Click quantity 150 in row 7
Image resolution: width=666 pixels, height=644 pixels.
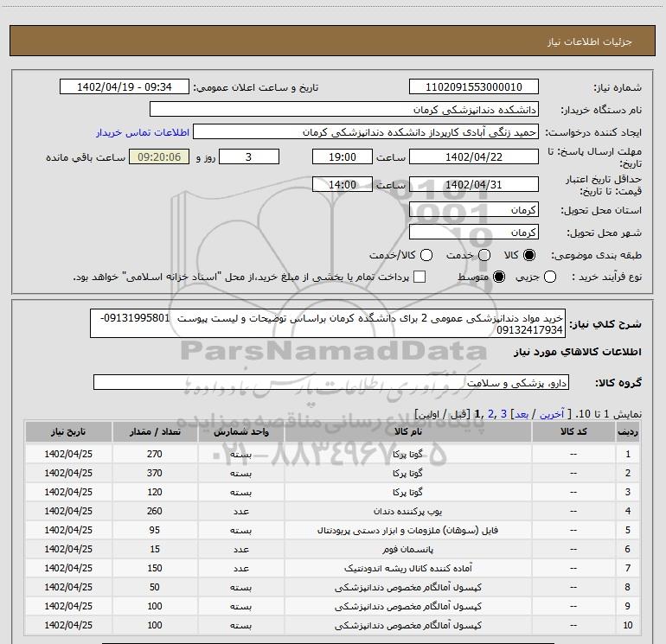pos(155,568)
